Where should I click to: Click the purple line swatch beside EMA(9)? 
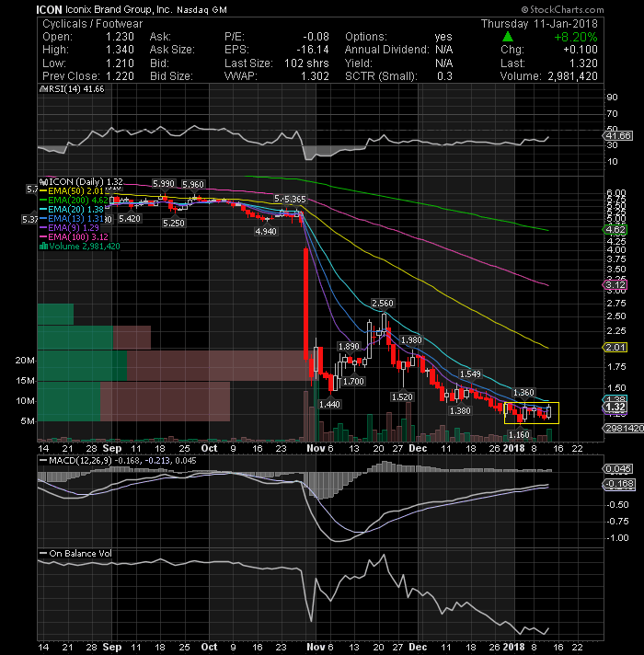(x=43, y=227)
